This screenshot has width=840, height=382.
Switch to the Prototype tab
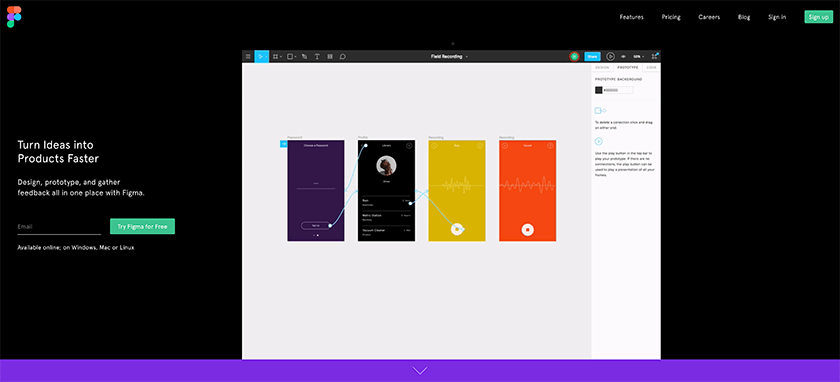pos(627,68)
